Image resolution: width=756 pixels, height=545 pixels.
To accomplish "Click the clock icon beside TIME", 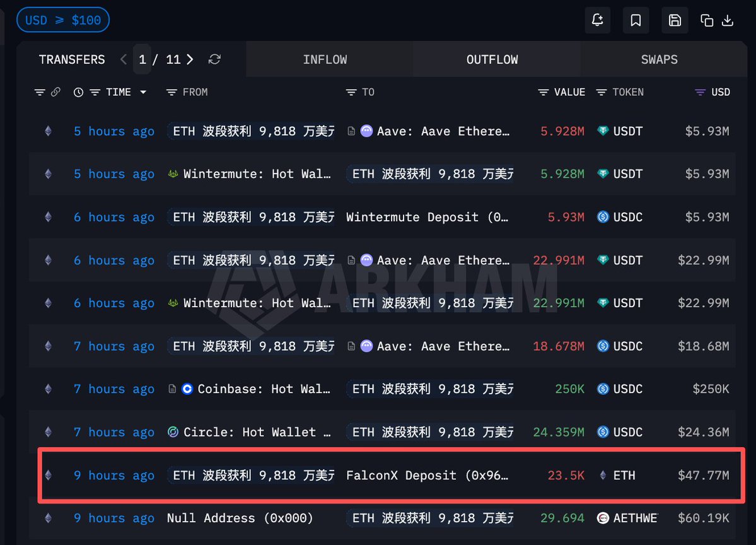I will click(78, 92).
